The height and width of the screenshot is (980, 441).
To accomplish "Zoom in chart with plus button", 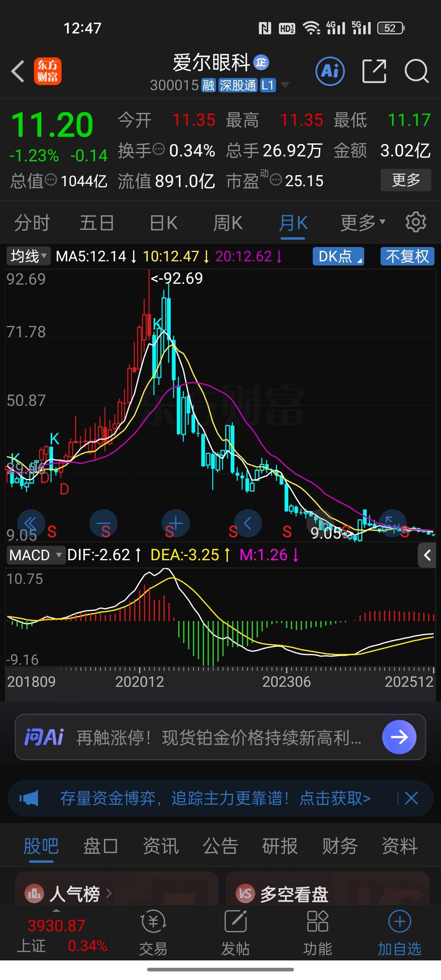I will 176,523.
